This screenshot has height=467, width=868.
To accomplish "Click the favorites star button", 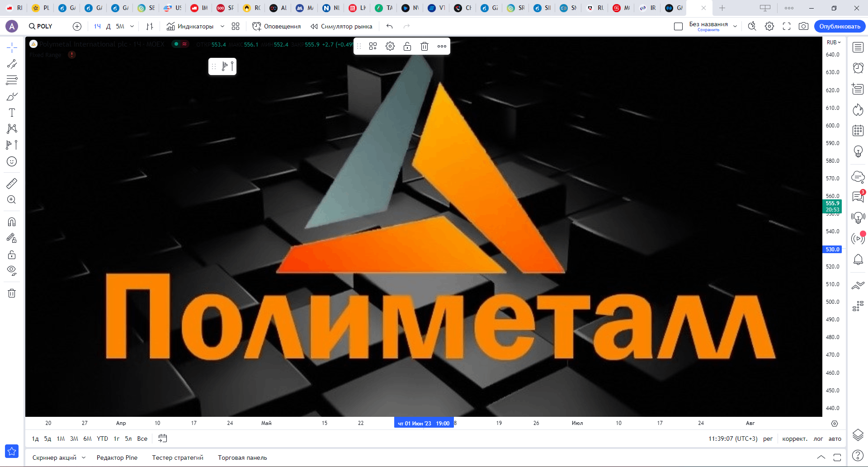I will point(12,451).
